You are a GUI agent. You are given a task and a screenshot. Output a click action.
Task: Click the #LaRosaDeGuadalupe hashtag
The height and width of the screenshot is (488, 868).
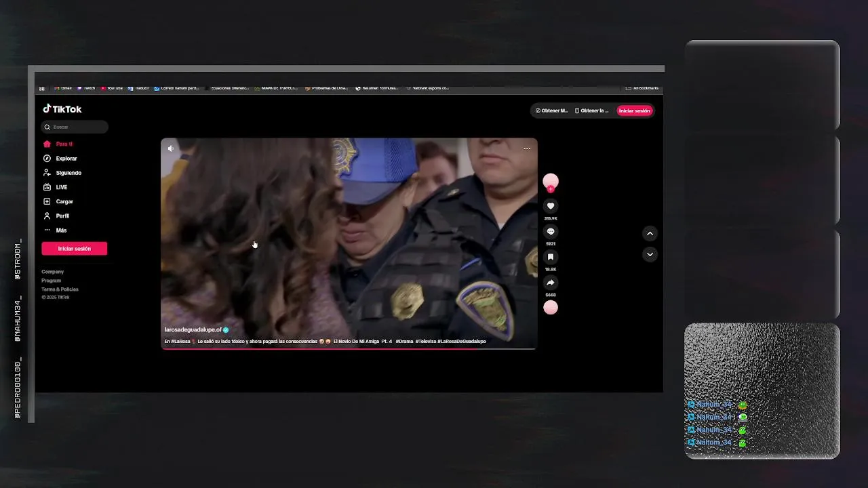(x=462, y=342)
